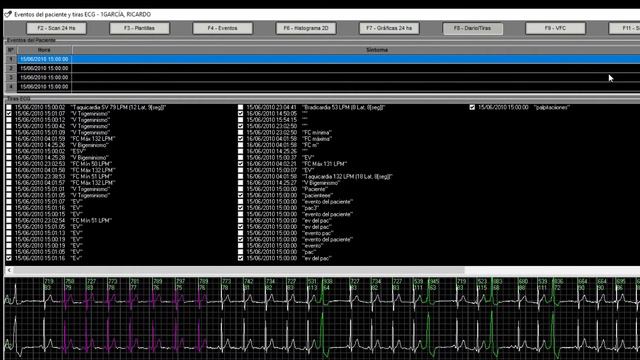The width and height of the screenshot is (640, 360).
Task: Select V Bigeminismo entry at 14:25:27
Action: point(293,183)
